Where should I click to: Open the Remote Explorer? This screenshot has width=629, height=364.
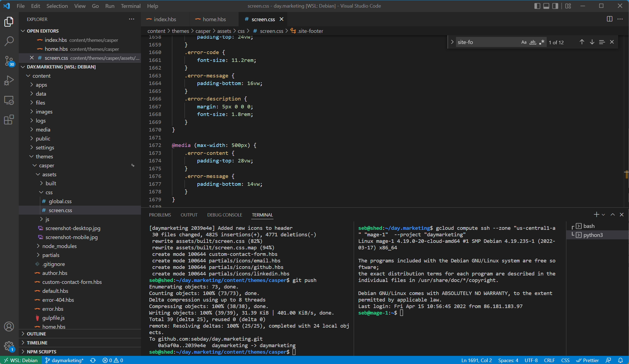pyautogui.click(x=9, y=100)
